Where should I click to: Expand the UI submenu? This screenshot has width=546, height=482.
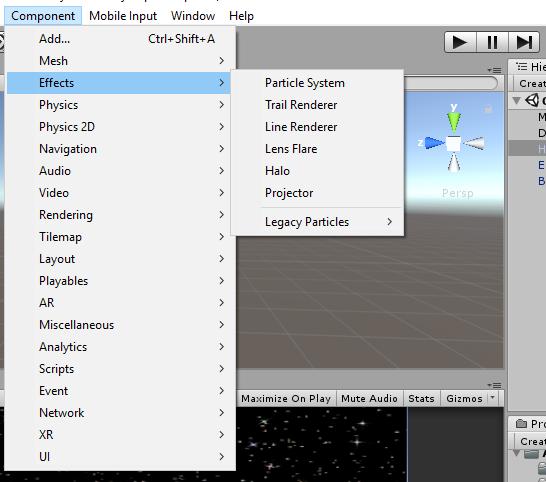[x=118, y=457]
